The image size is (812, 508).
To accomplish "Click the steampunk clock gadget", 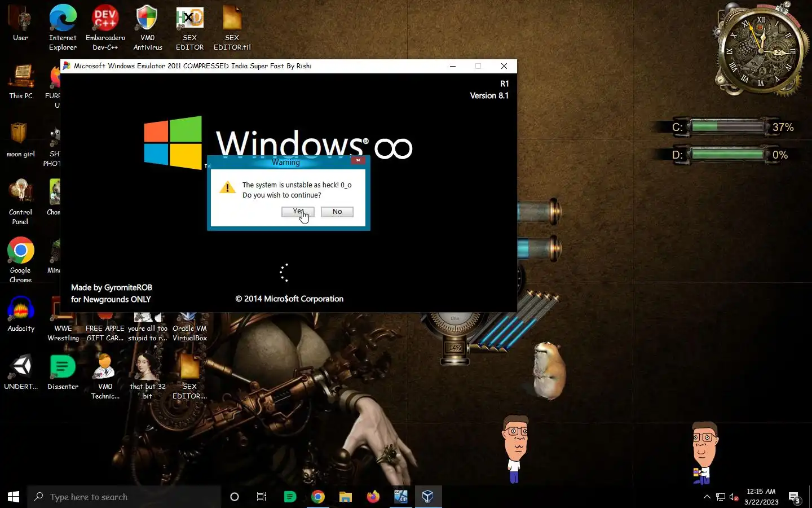I will coord(761,50).
